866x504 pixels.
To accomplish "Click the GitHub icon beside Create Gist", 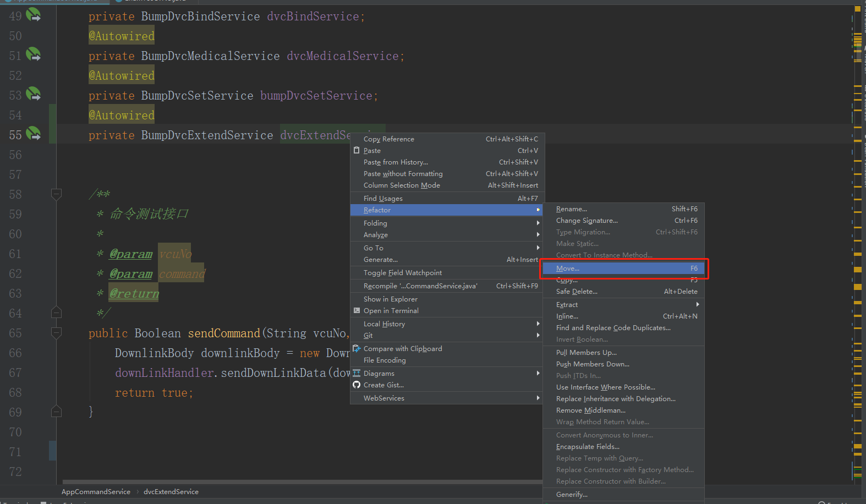I will [x=357, y=385].
